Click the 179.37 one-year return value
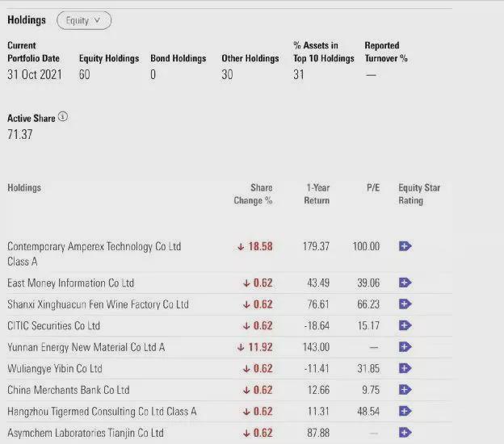Screen dimensions: 504x444 316,246
